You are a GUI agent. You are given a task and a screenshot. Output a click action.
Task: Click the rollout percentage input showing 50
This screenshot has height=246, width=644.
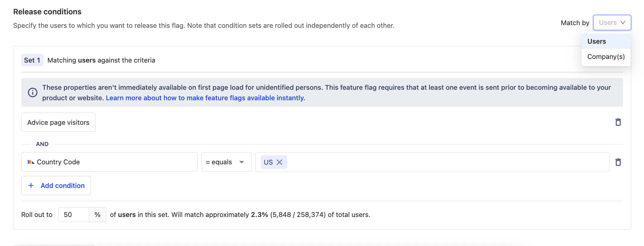pos(73,215)
